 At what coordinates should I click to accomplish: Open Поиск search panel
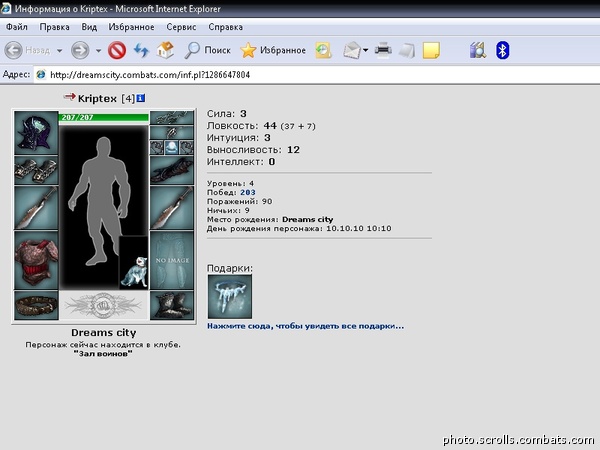pos(207,50)
